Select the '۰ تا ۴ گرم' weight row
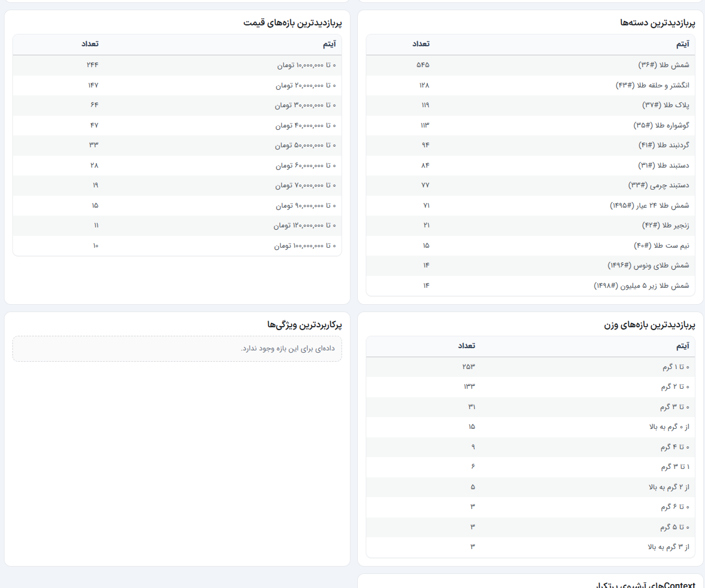705x588 pixels. [x=531, y=447]
